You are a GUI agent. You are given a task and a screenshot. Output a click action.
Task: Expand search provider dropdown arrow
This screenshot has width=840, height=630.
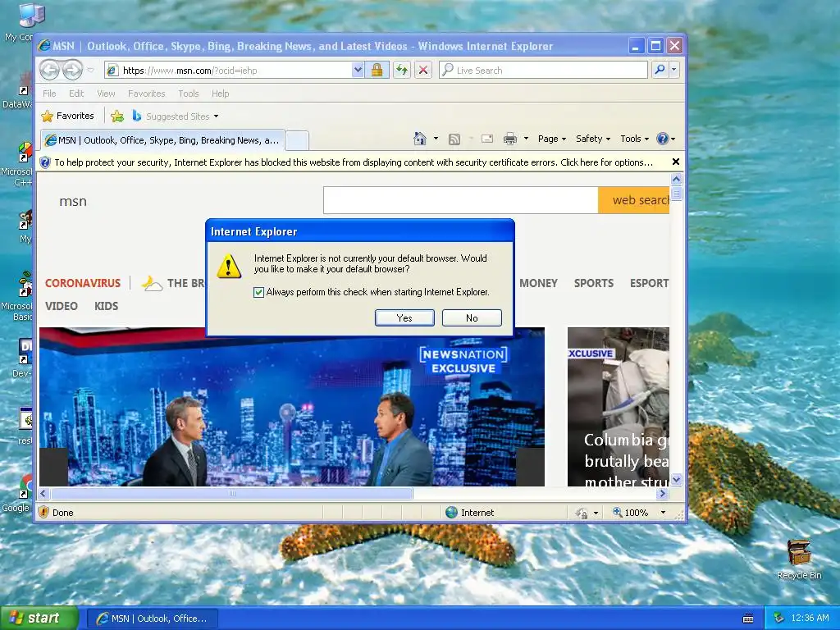click(x=674, y=70)
